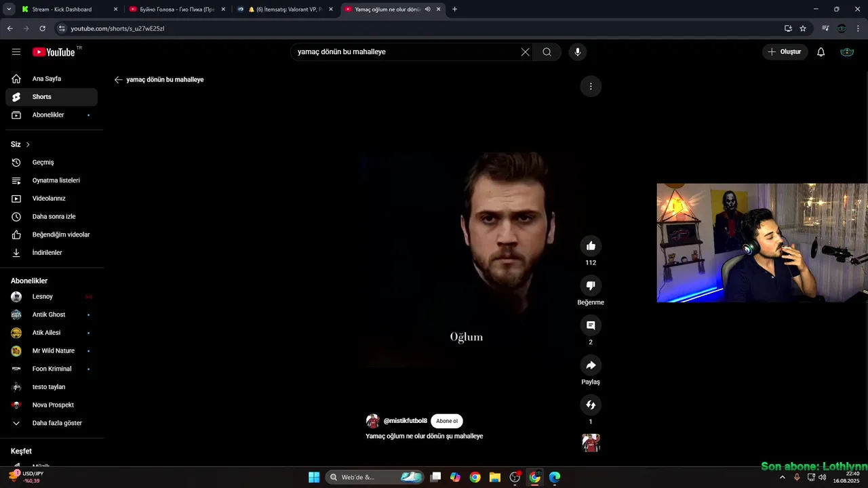Click the magnifier search button
Viewport: 868px width, 488px height.
(547, 52)
